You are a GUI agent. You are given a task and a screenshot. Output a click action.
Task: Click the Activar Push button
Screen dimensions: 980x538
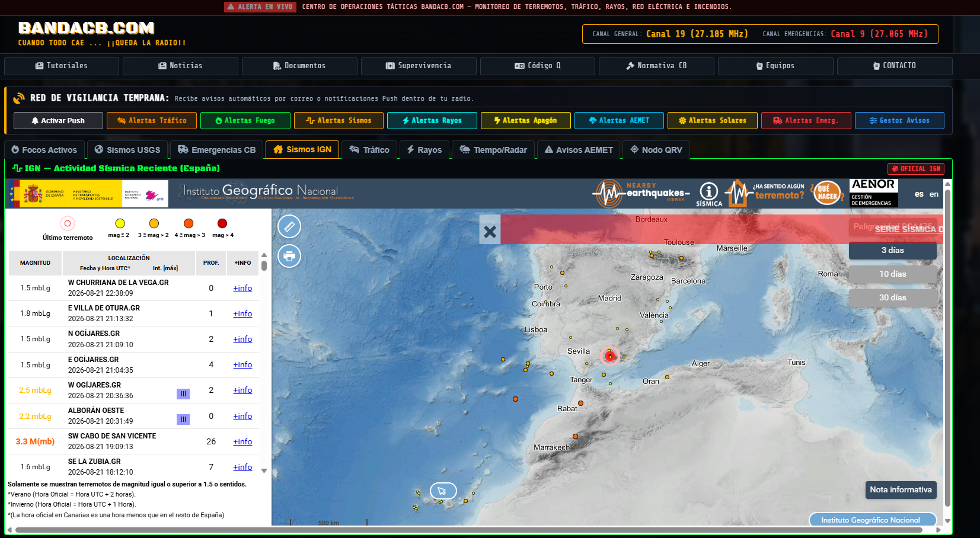pos(58,121)
